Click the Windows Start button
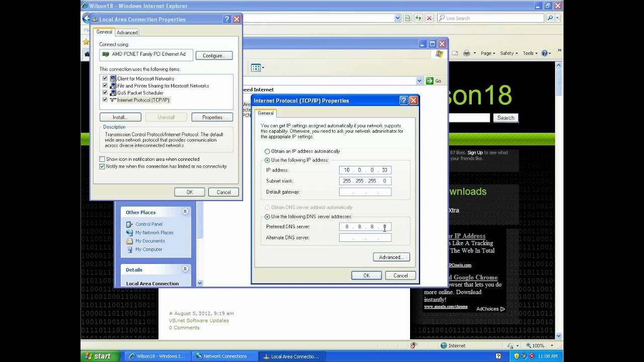This screenshot has height=362, width=644. click(x=101, y=356)
